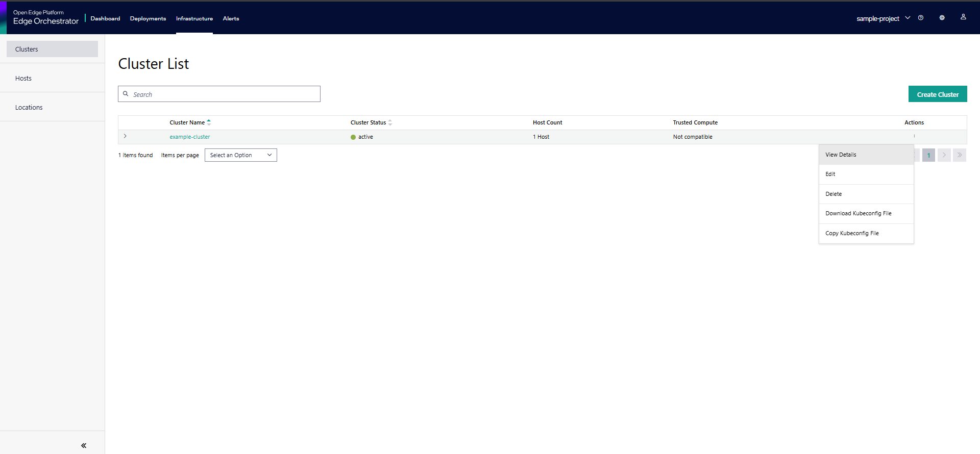Sort by Cluster Name column arrows
Viewport: 980px width, 454px height.
point(209,122)
